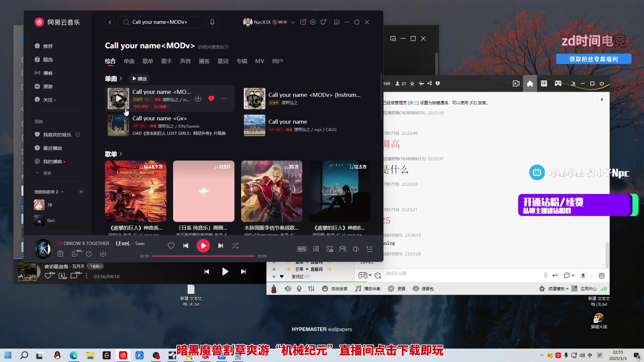Viewport: 644px width, 362px height.
Task: Open the play queue list icon
Action: pos(370,249)
